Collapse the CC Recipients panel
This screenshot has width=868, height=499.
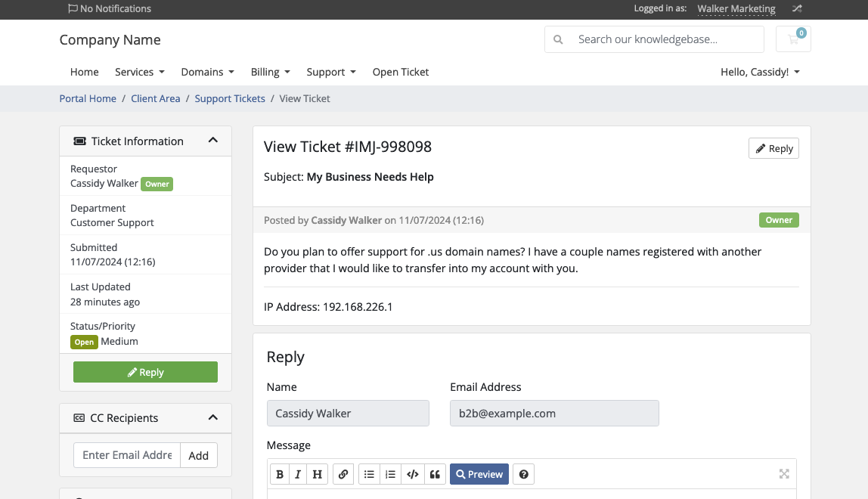(x=213, y=417)
